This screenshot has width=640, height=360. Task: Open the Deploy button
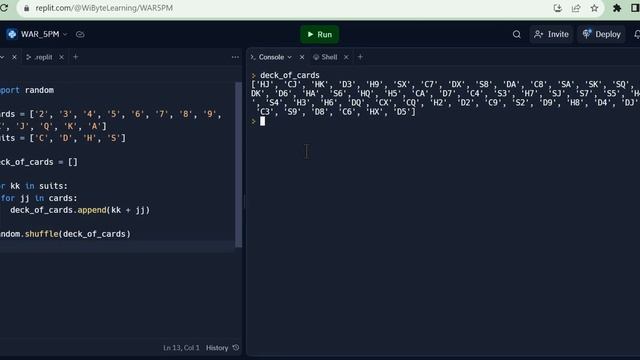pos(602,34)
